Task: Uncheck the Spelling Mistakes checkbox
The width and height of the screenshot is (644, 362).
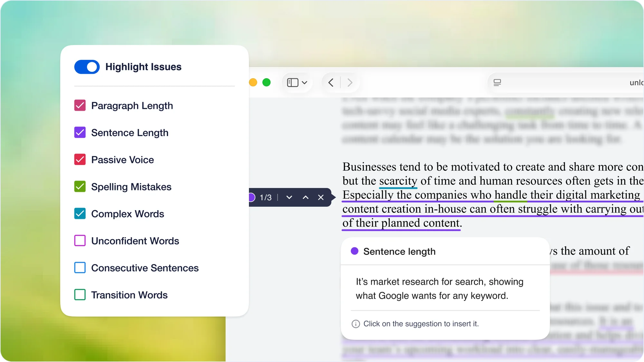Action: [x=80, y=187]
